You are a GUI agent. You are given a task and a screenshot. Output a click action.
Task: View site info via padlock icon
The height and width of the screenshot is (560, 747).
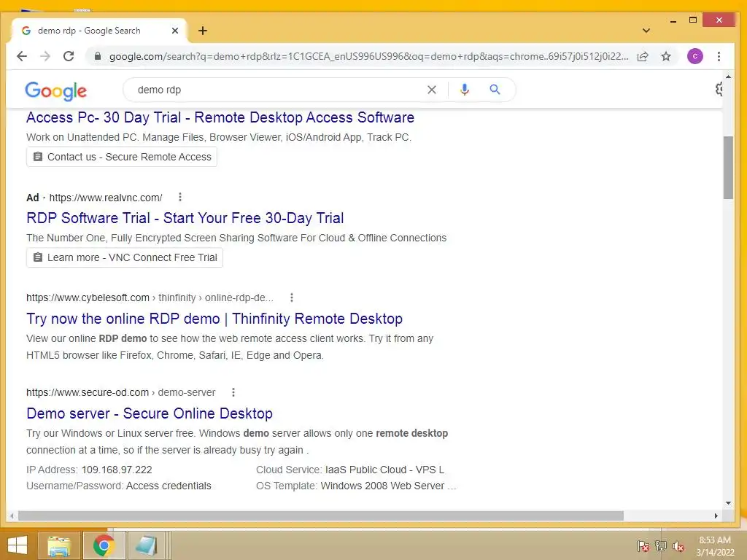point(98,56)
